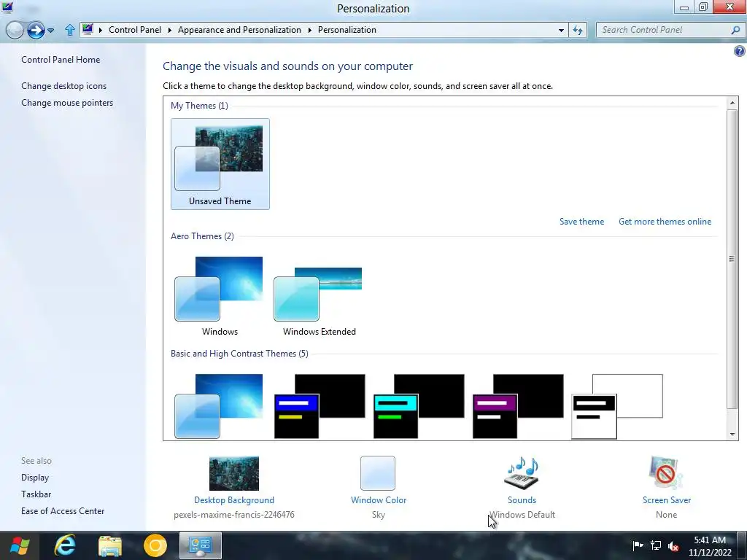The image size is (747, 560).
Task: Click the window system menu icon in title bar
Action: 7,7
